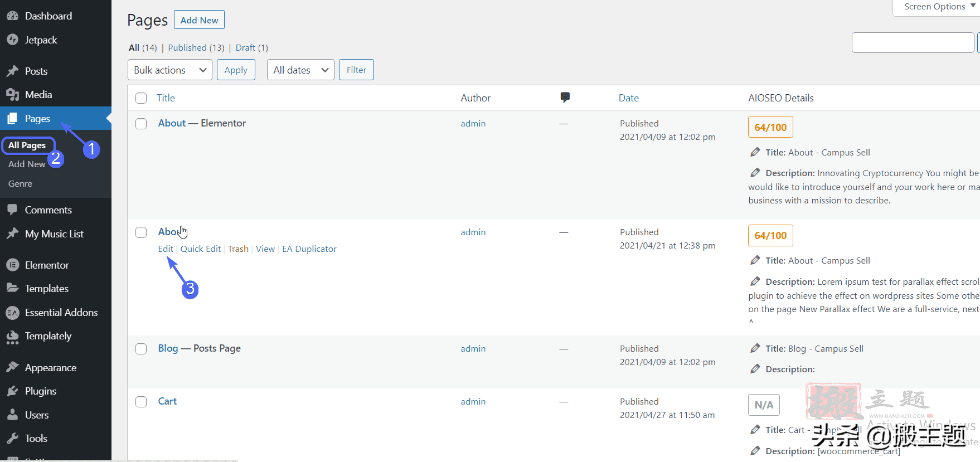The width and height of the screenshot is (980, 462).
Task: Edit AIOSEO title pencil for About — Elementor
Action: coord(755,152)
